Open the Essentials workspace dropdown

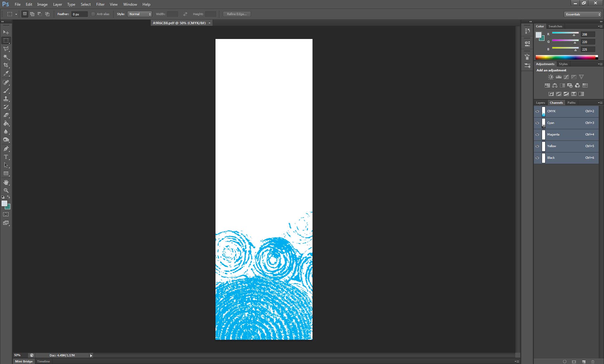(x=583, y=14)
